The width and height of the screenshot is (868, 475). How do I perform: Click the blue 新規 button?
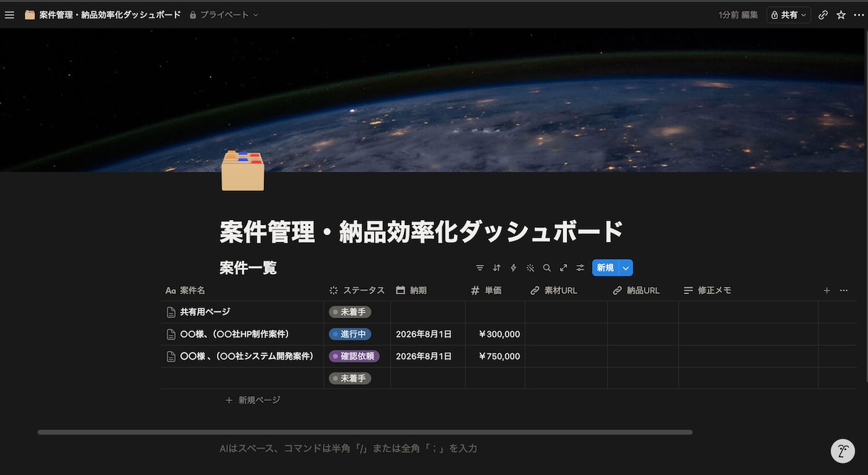point(605,268)
